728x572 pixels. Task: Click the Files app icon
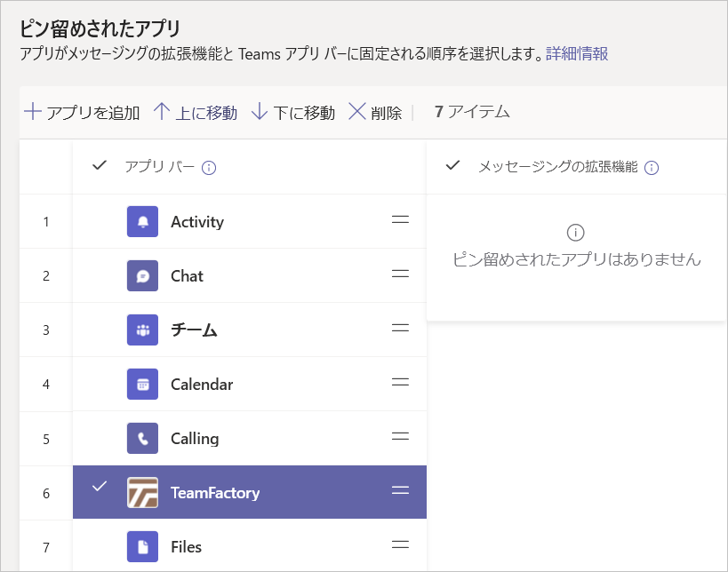[x=143, y=546]
